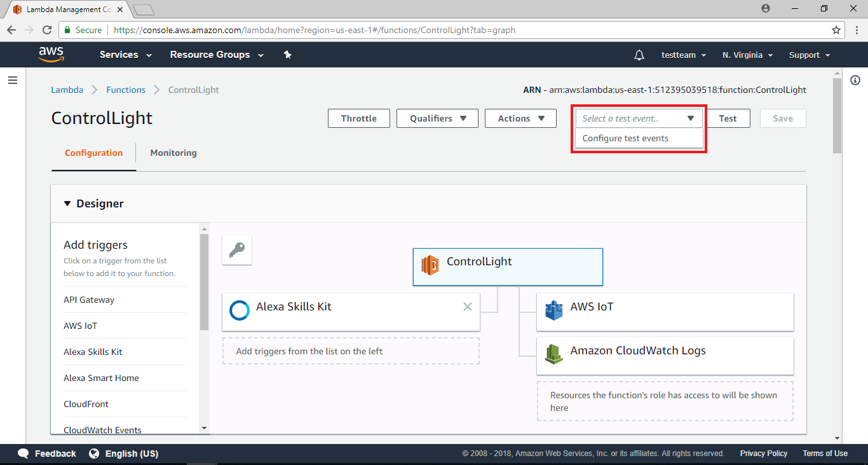Click the CloudWatch Logs resource icon

[554, 354]
